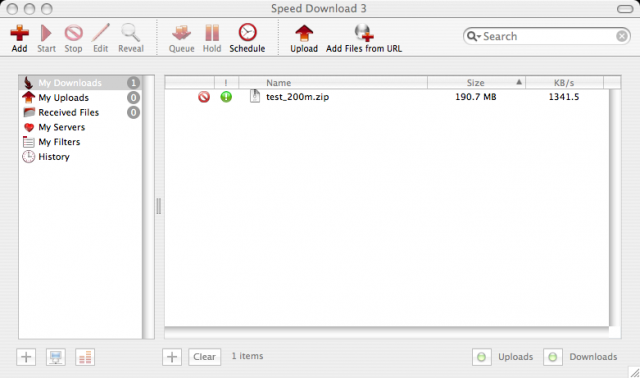The height and width of the screenshot is (378, 640).
Task: Click the green alert icon for test_200m.zip
Action: (x=226, y=97)
